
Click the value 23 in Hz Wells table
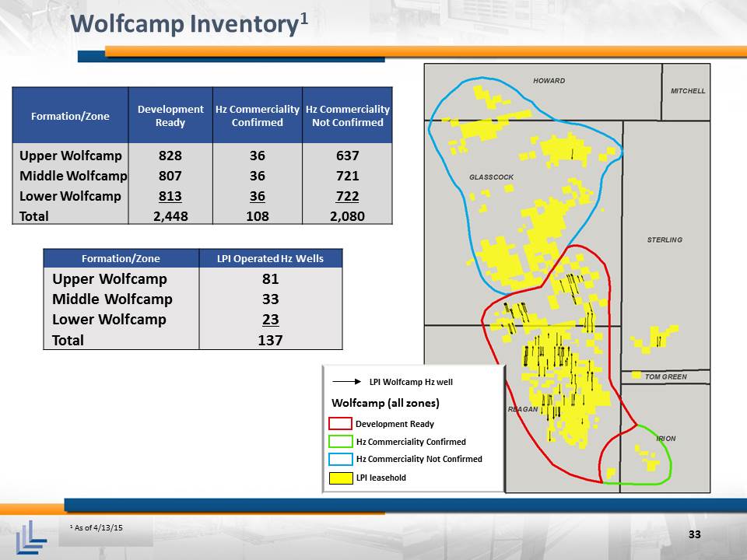(x=270, y=320)
